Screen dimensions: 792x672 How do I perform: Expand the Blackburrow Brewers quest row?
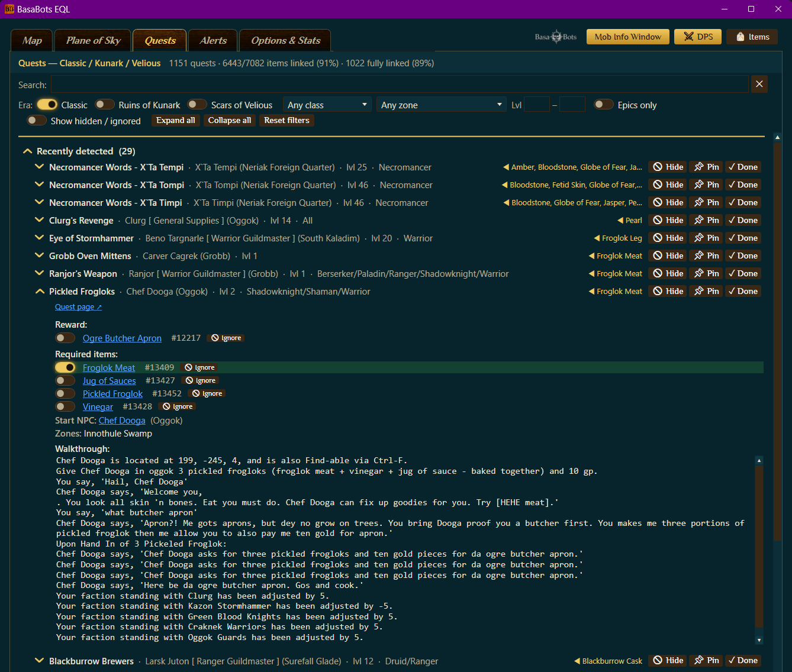pos(39,661)
